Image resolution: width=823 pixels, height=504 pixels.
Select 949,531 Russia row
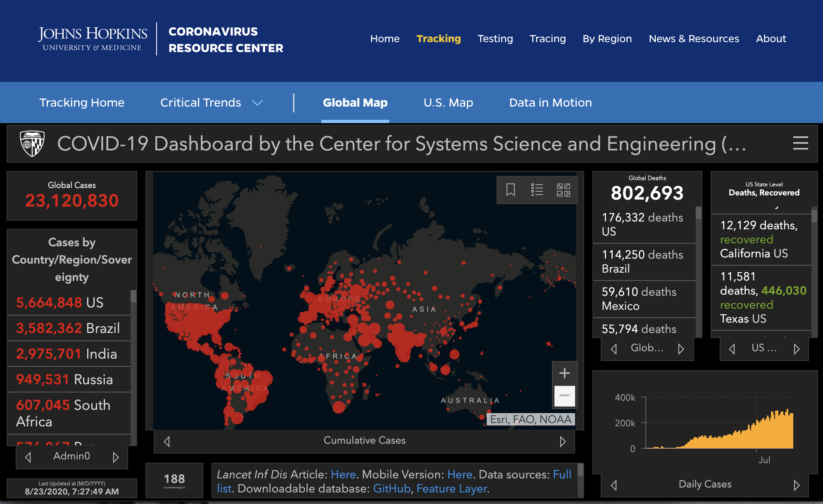pyautogui.click(x=69, y=379)
